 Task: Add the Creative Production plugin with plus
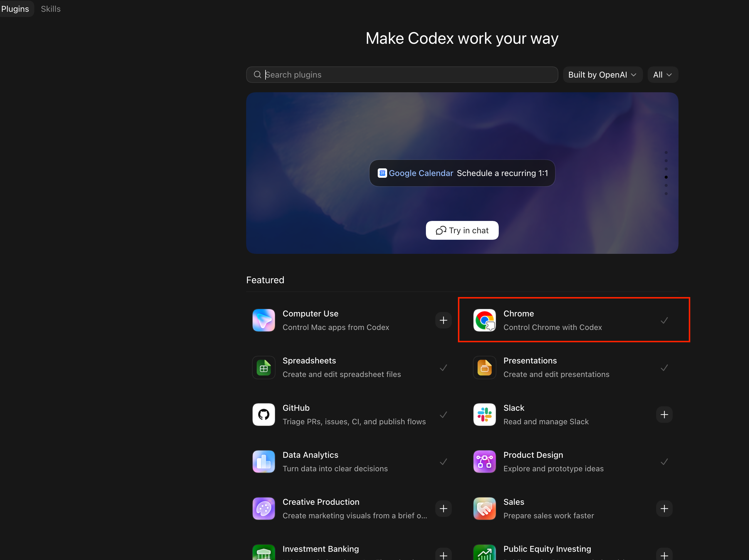click(x=443, y=509)
